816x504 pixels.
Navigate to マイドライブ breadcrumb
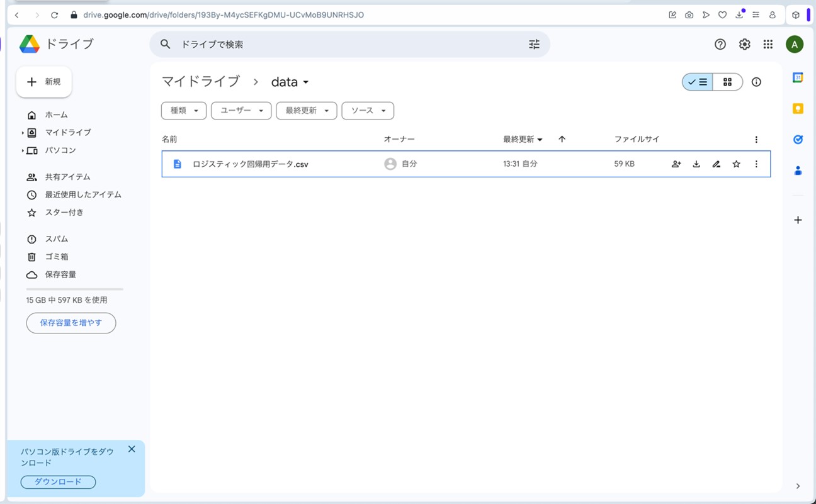(x=201, y=81)
